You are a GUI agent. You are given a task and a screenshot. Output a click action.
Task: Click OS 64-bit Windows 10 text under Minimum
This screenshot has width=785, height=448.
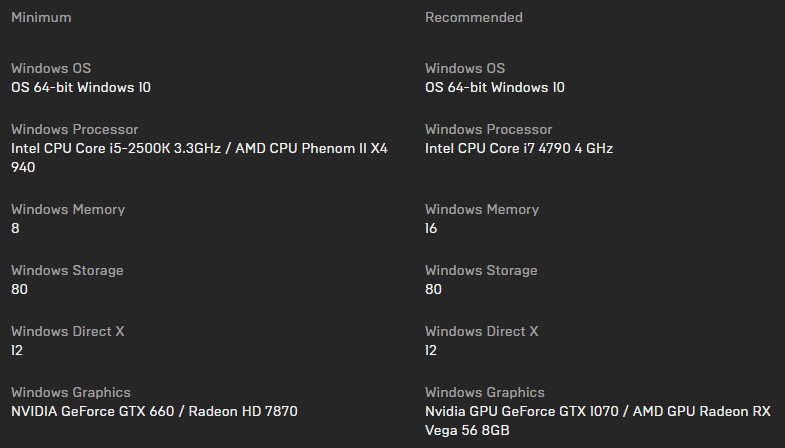(x=81, y=87)
